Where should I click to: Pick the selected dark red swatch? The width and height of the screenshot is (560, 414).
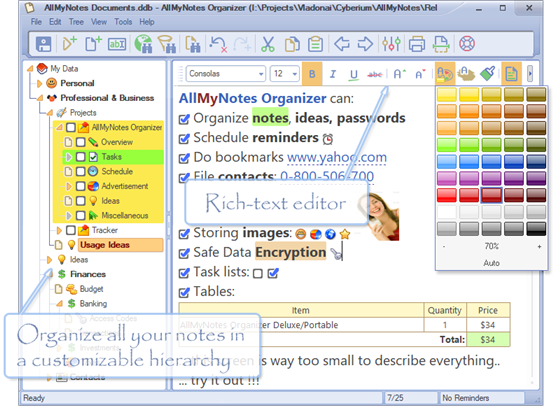[x=491, y=195]
